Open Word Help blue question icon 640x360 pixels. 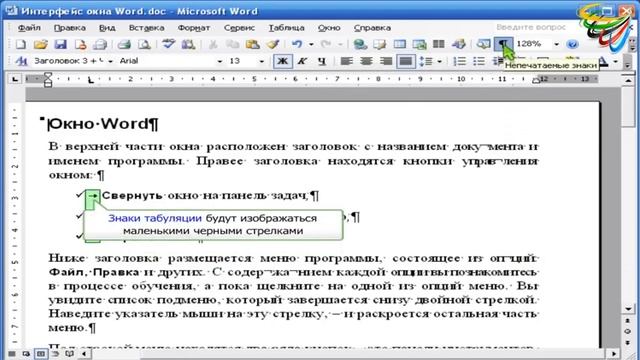(572, 44)
